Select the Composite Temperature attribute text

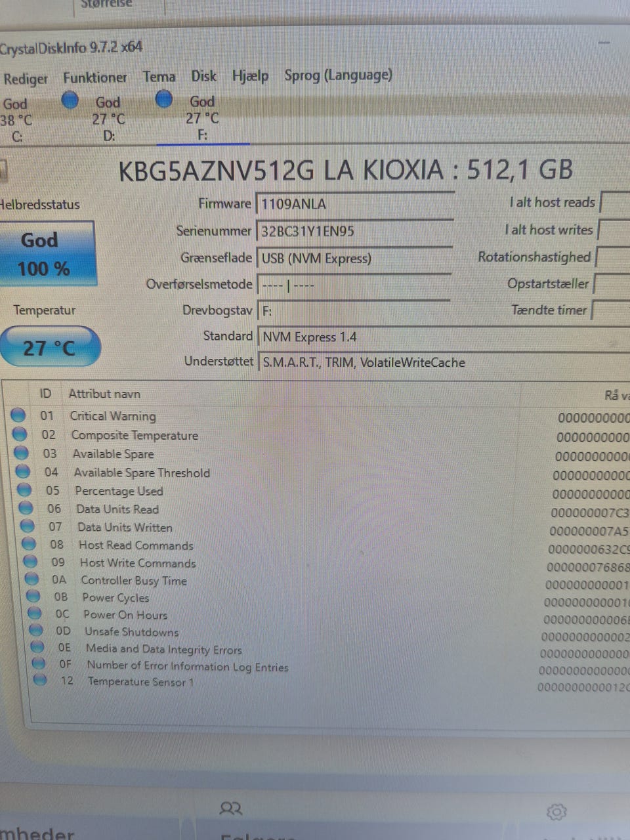click(x=135, y=435)
